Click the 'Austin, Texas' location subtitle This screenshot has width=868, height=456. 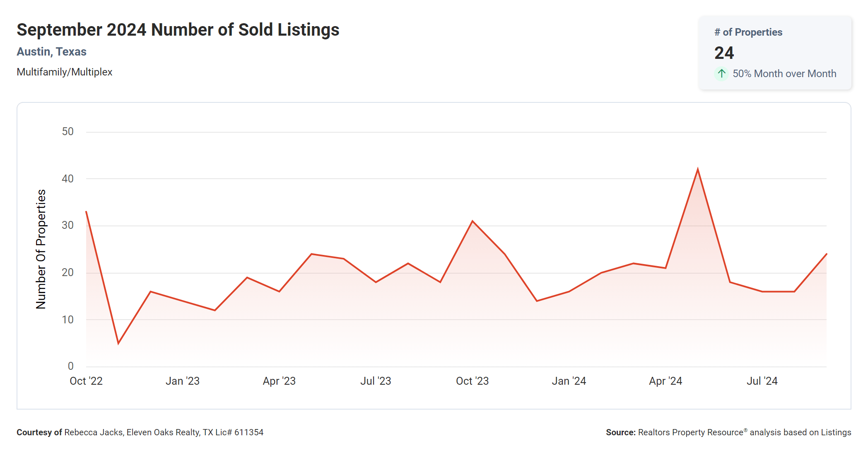(51, 52)
